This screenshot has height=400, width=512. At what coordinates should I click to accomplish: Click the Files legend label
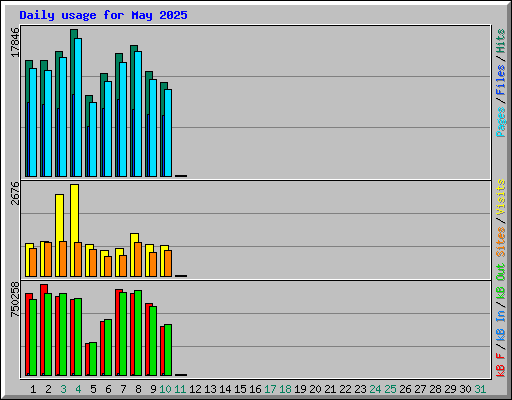tap(501, 79)
